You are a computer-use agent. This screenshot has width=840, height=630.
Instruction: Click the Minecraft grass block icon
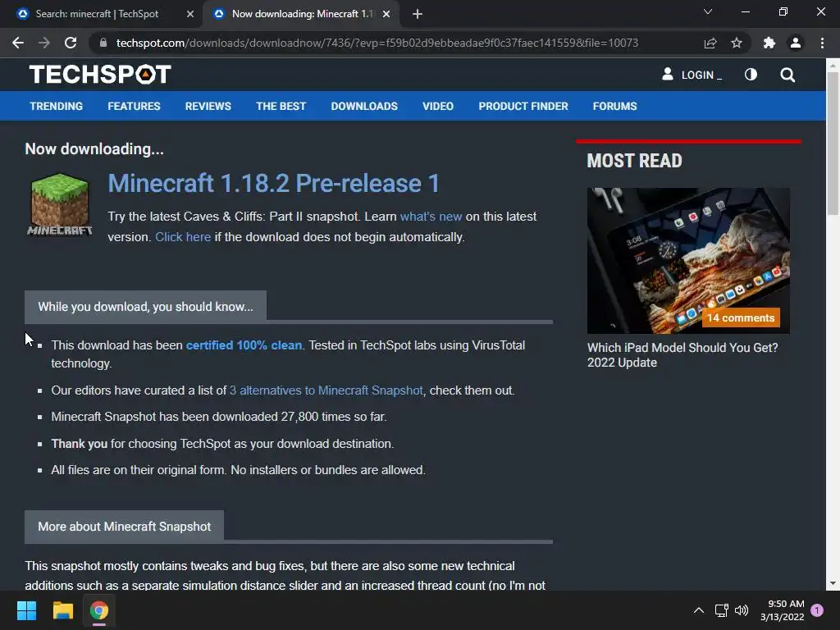coord(59,204)
